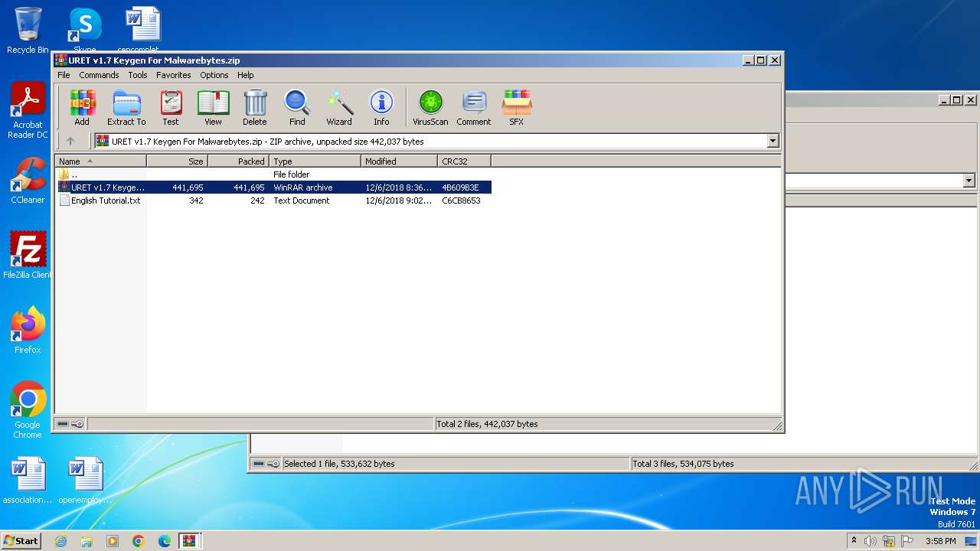Click the Extract To toolbar icon
The height and width of the screenshot is (551, 980).
pyautogui.click(x=126, y=107)
